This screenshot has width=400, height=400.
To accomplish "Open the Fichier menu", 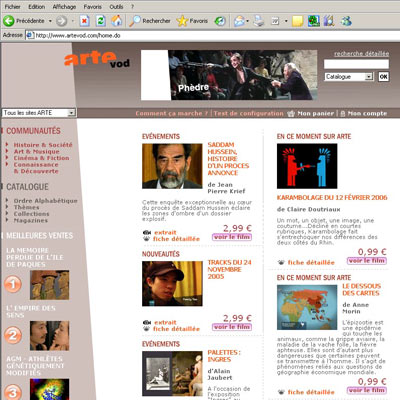I will tap(12, 7).
